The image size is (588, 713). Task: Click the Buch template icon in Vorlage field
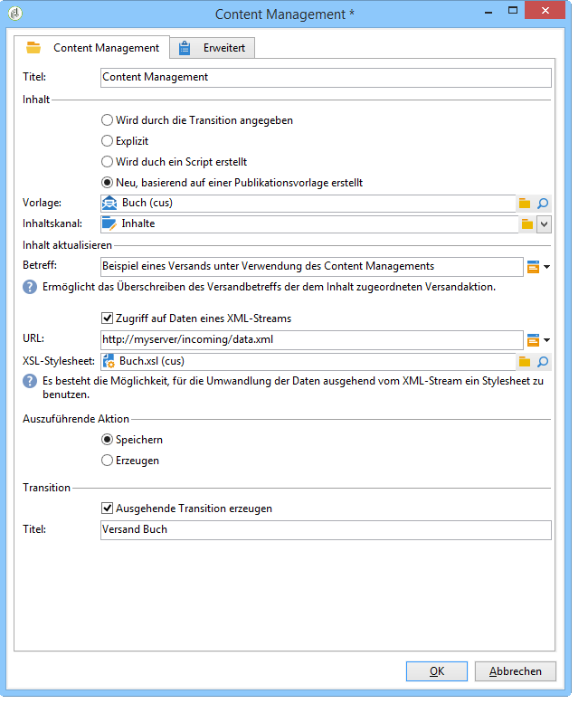[109, 203]
